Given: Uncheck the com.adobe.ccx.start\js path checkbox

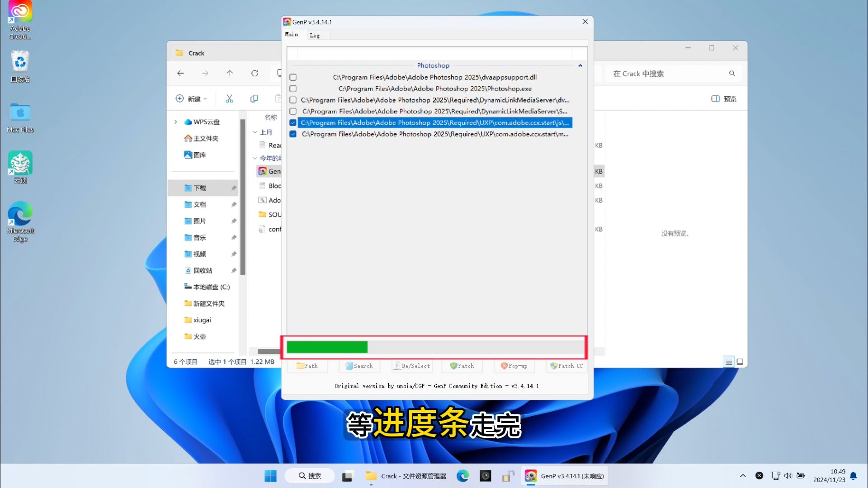Looking at the screenshot, I should (293, 122).
